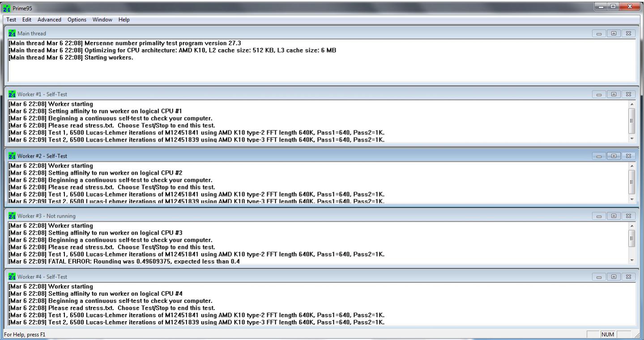644x340 pixels.
Task: Minimize the Worker #4 child window
Action: (598, 277)
